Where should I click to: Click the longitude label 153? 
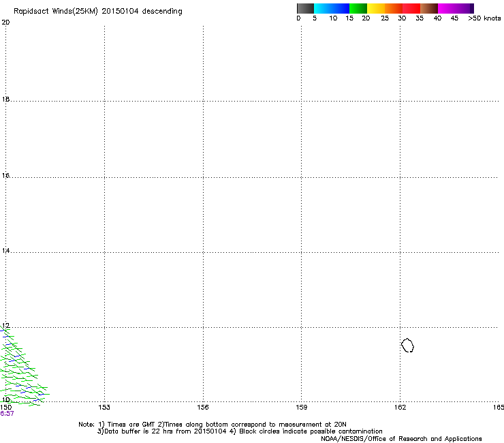coord(104,408)
